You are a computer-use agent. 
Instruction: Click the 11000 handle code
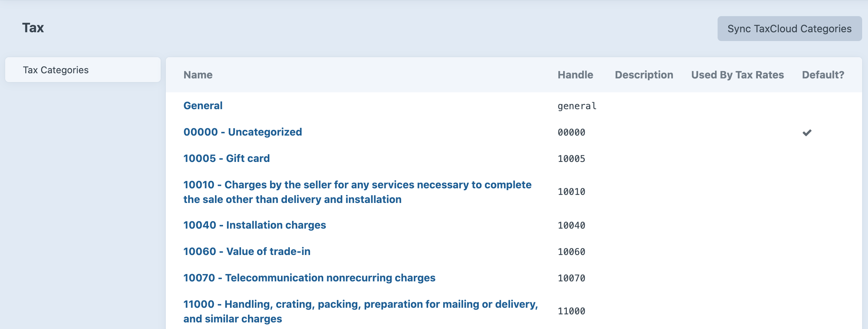coord(571,311)
